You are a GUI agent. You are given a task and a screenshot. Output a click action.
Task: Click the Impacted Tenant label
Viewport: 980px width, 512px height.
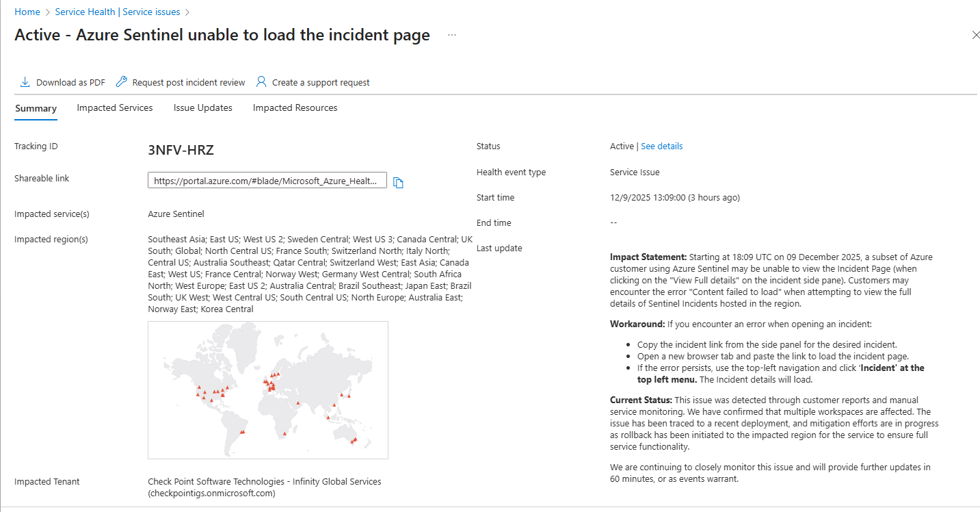47,482
